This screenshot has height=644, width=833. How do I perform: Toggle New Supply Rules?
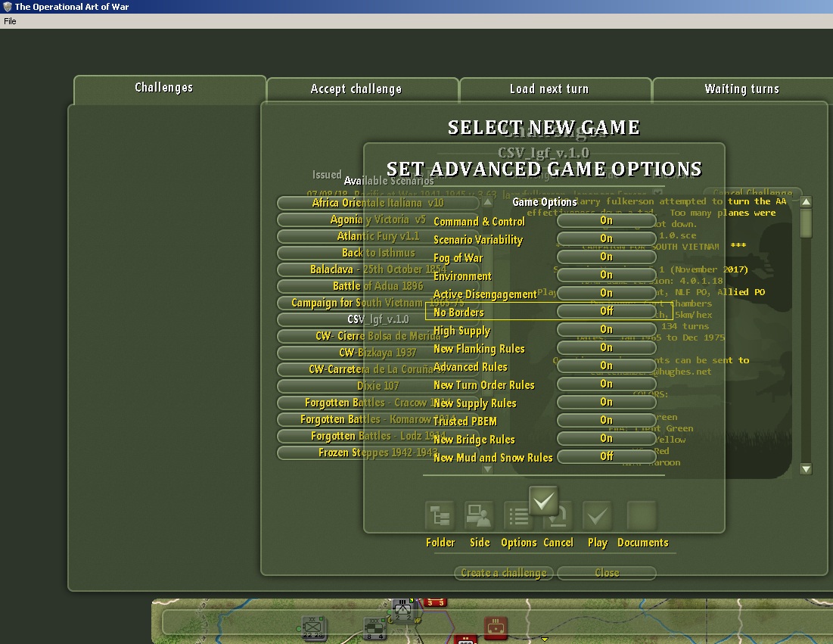pos(606,403)
